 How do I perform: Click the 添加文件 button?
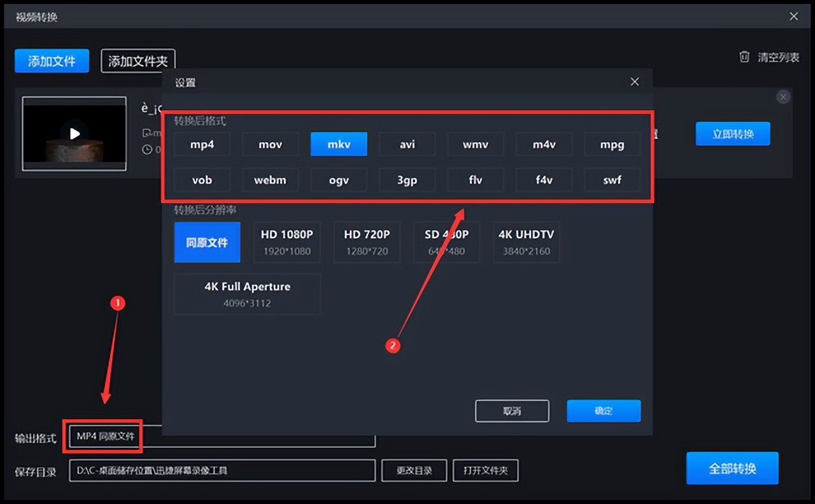coord(52,61)
